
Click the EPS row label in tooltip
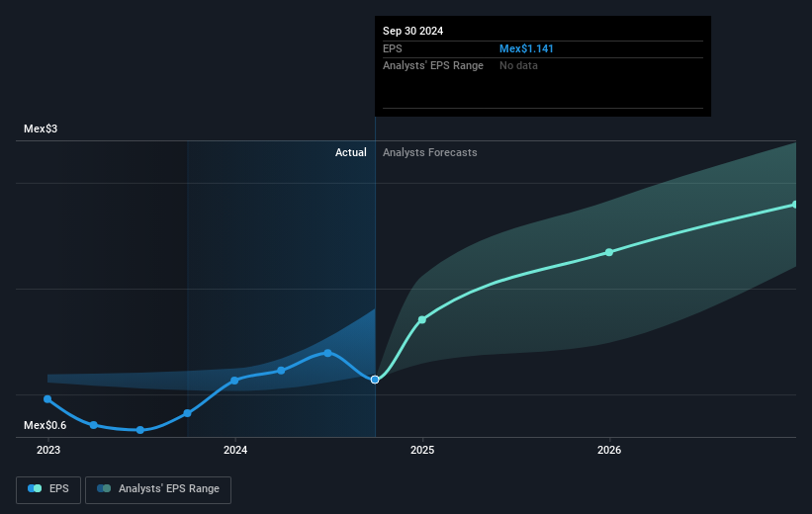(392, 48)
